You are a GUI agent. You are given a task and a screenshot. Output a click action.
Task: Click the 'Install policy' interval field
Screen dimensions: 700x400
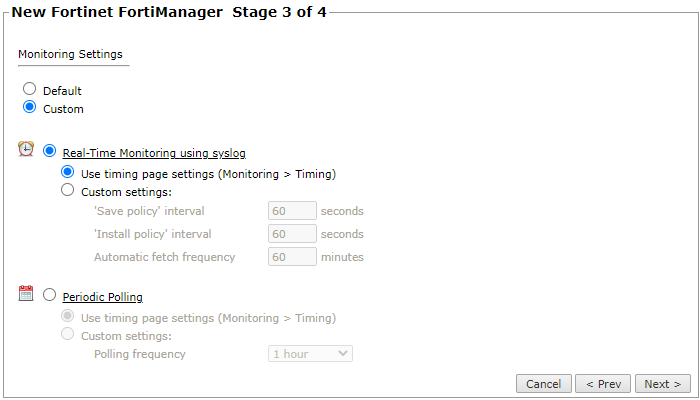(292, 233)
